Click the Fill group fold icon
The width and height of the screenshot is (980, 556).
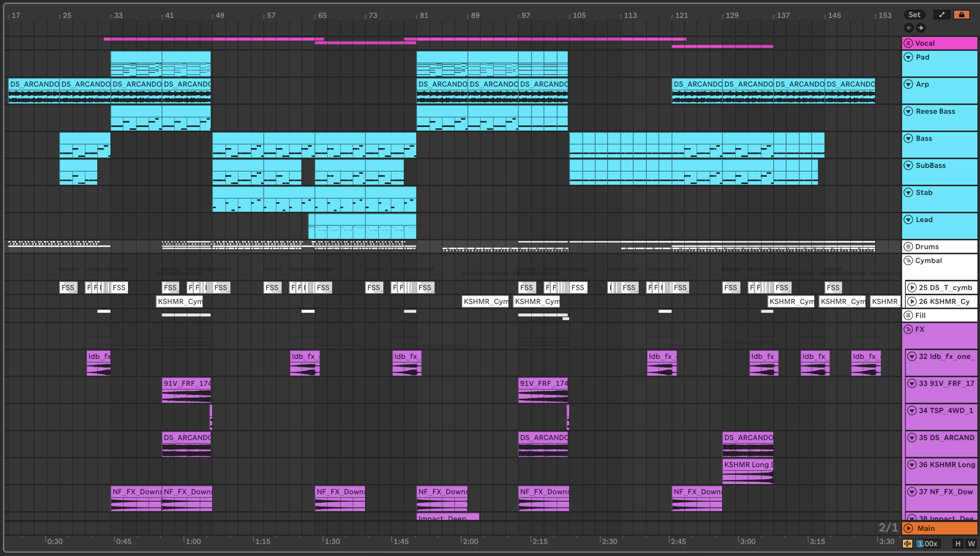click(x=909, y=315)
